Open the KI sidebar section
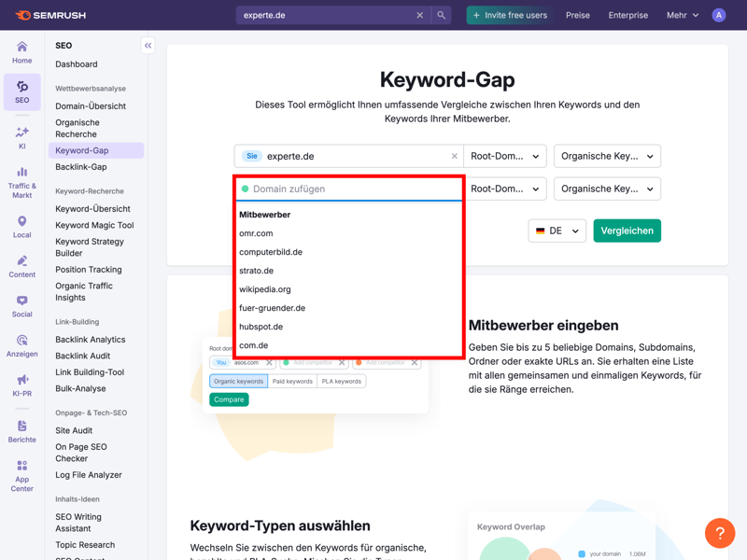The height and width of the screenshot is (560, 747). tap(21, 138)
